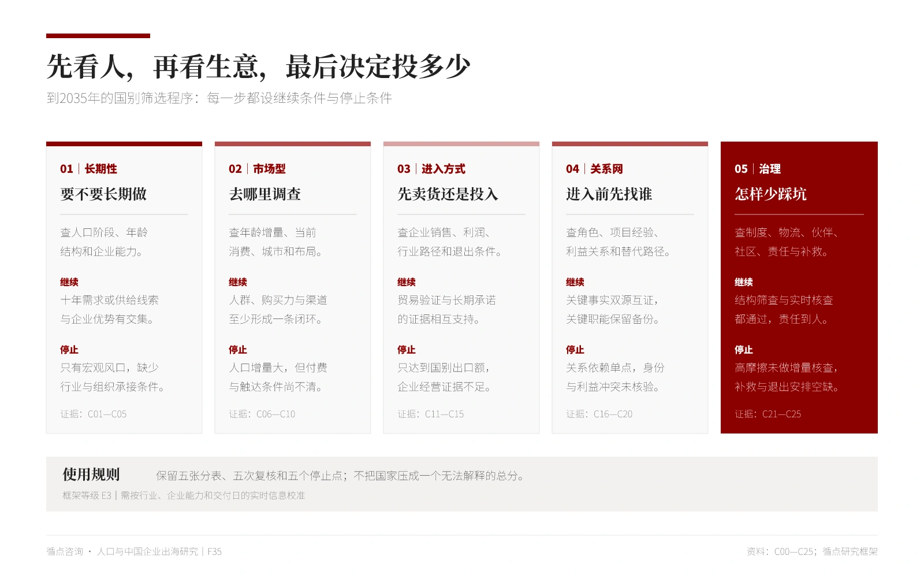Select text 关系依赖单点，身份与利益冲突未核验
This screenshot has height=578, width=924.
tap(615, 377)
